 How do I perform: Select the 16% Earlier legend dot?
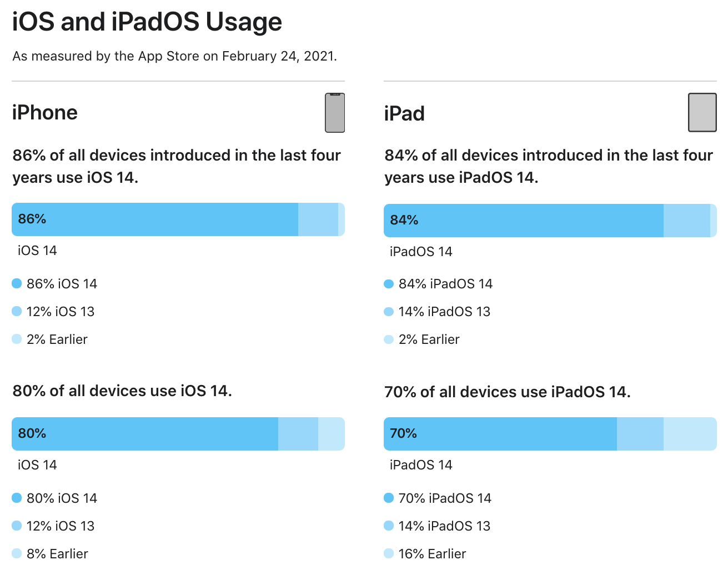(x=389, y=554)
